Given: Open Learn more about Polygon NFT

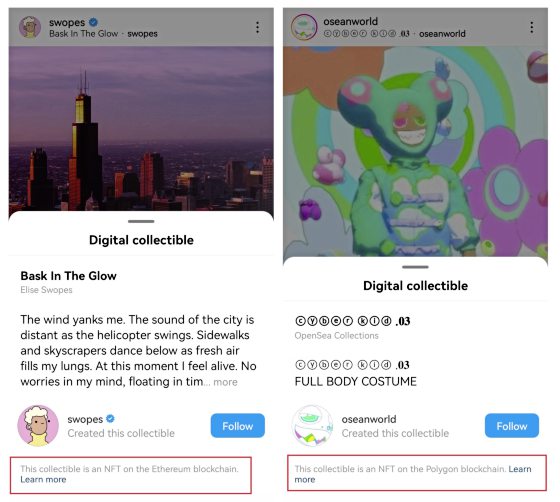Looking at the screenshot, I should tap(413, 474).
